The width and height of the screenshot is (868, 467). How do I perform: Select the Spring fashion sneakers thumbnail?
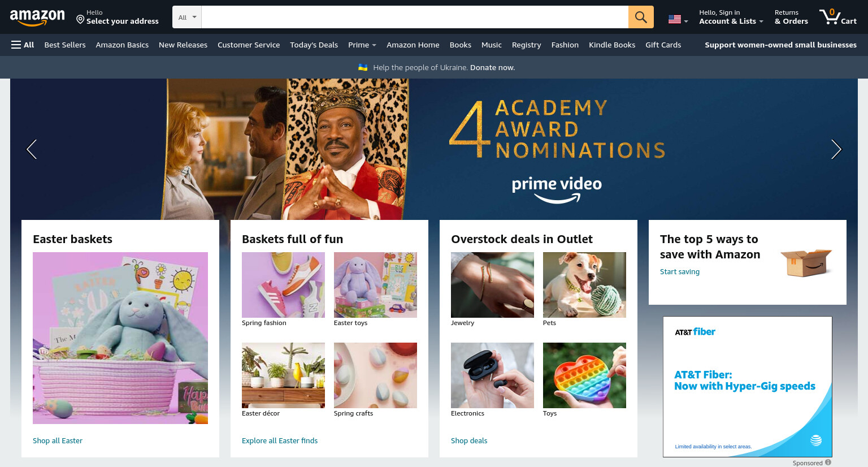pyautogui.click(x=283, y=285)
